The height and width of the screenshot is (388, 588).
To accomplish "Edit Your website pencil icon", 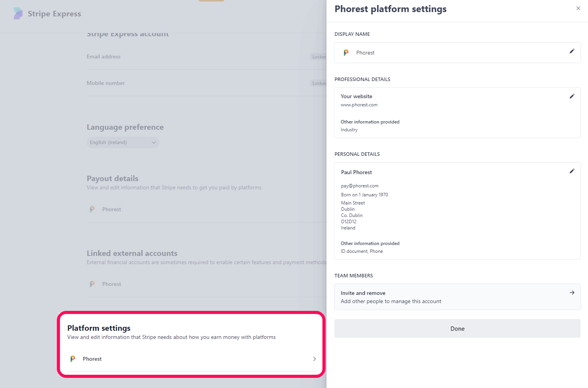I will [x=572, y=96].
